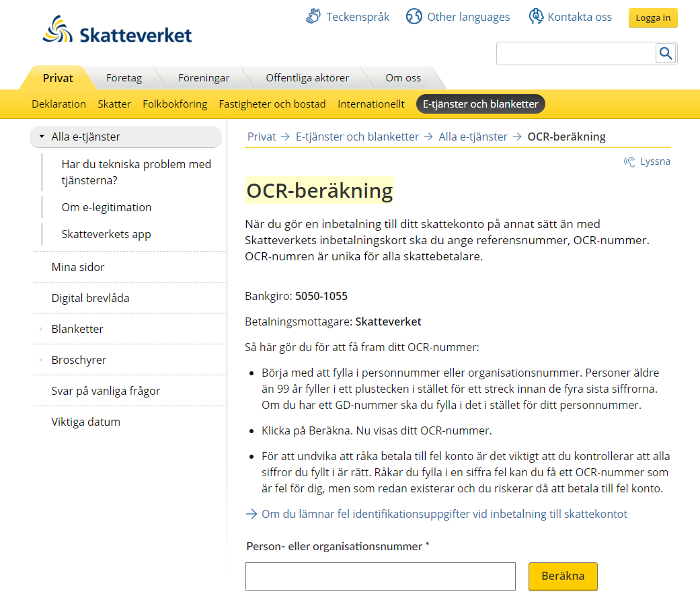Click the Lyssna listen icon
The height and width of the screenshot is (604, 700).
point(629,161)
